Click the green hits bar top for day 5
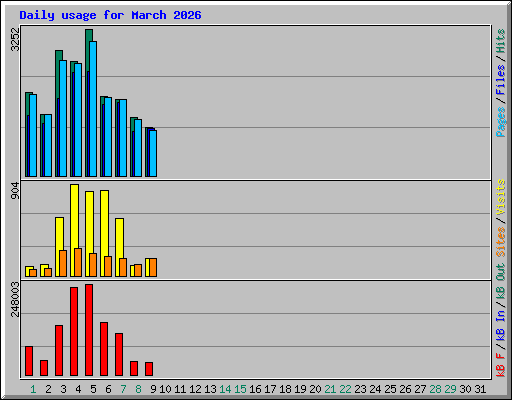 [x=89, y=35]
